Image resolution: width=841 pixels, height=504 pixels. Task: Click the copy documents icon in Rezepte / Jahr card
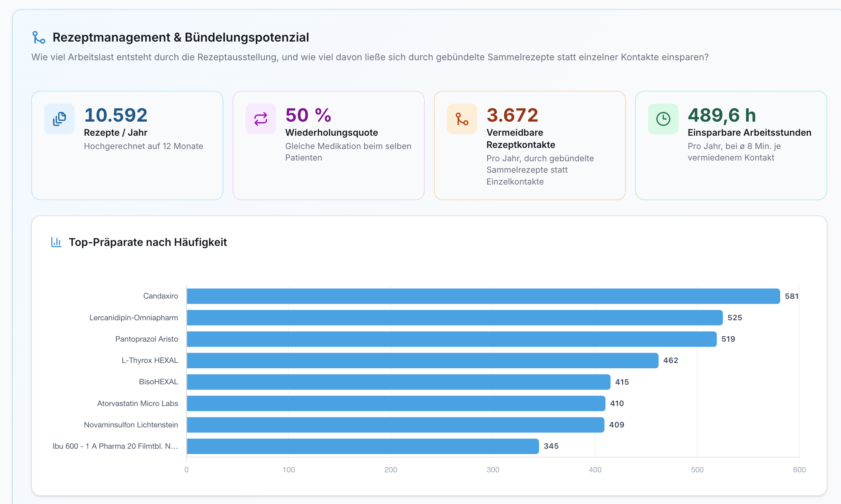click(59, 119)
